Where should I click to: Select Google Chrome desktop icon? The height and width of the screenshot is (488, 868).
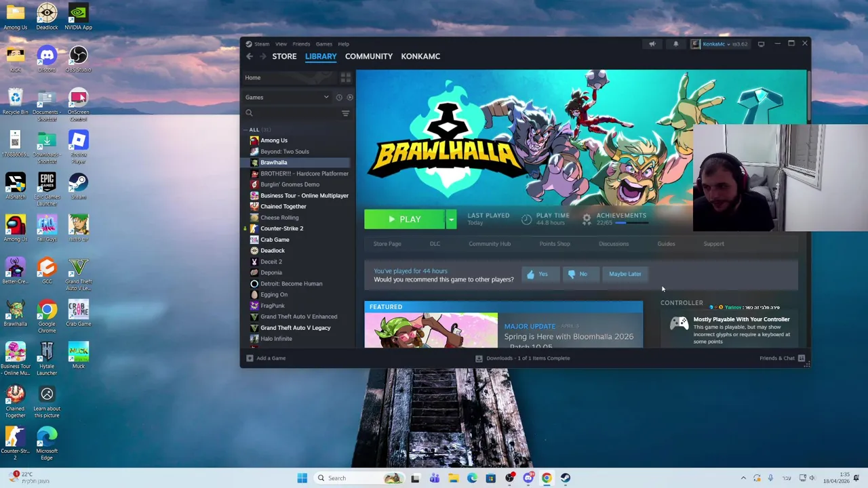[47, 317]
